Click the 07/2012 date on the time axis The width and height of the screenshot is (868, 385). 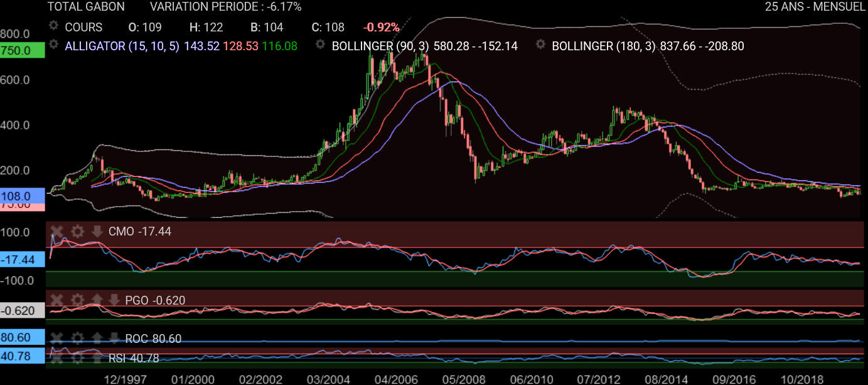(x=598, y=379)
